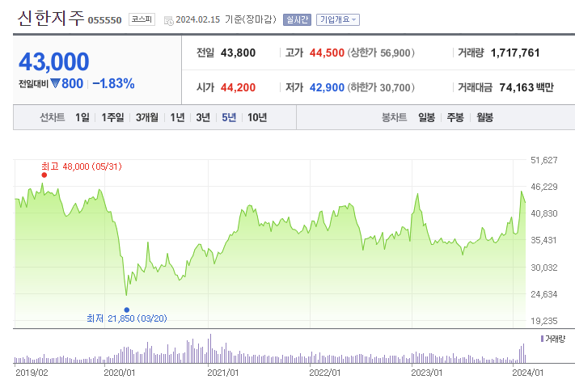Viewport: 575px width, 392px height.
Task: Switch to 일봉 candlestick chart
Action: [426, 117]
